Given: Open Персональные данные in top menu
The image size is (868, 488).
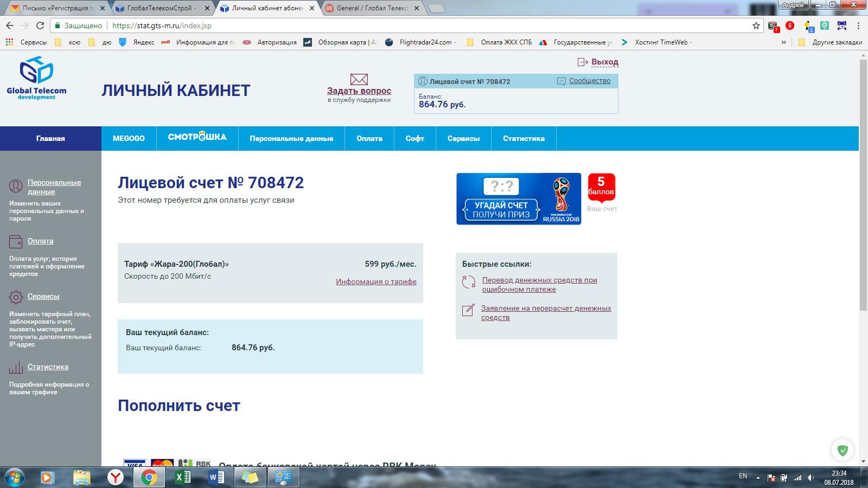Looking at the screenshot, I should coord(291,138).
